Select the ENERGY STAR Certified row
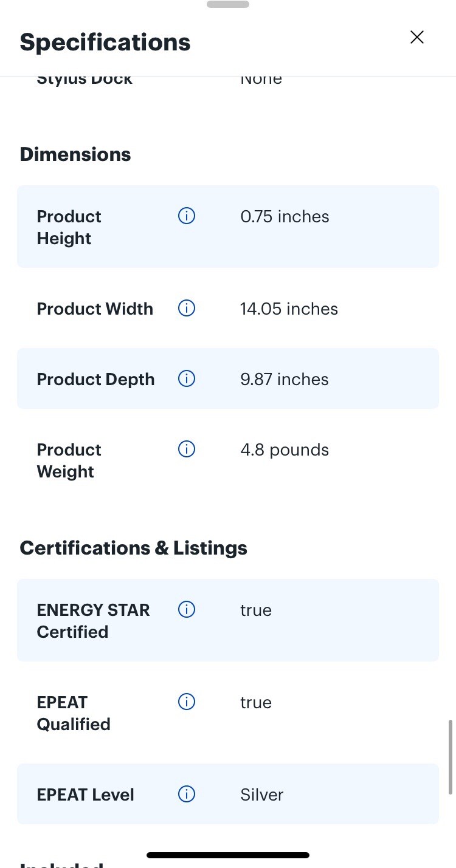 (x=228, y=620)
